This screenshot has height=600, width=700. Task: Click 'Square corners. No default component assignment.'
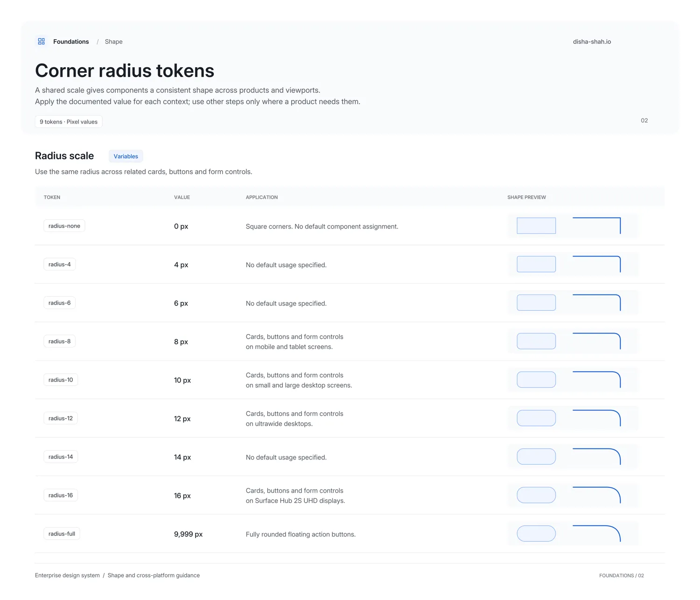coord(322,226)
